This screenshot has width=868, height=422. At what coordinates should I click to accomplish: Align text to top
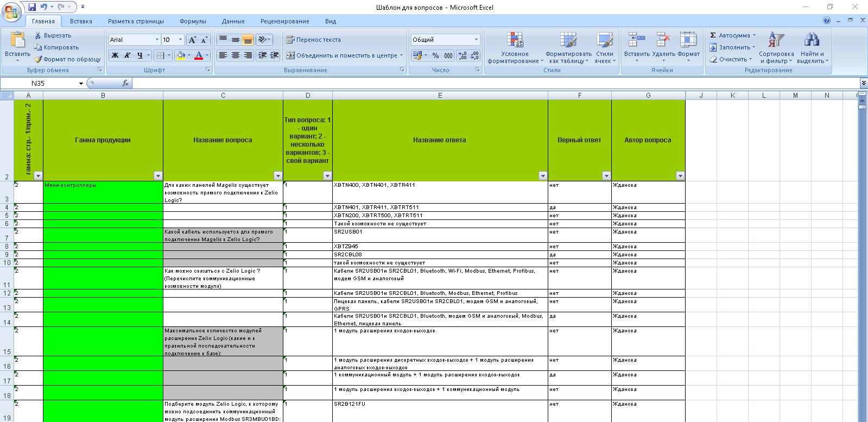point(223,40)
